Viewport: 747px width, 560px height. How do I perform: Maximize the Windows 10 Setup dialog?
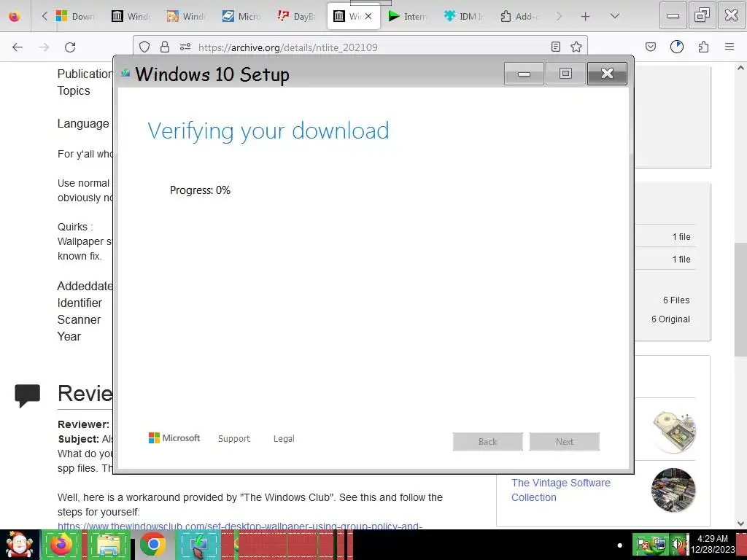[x=565, y=74]
